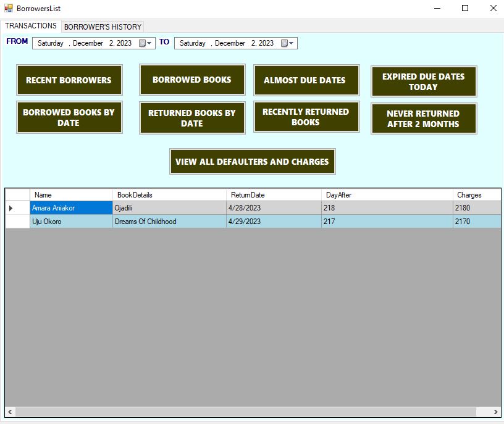Click VIEW ALL DEFAULTERS AND CHARGES

(x=253, y=161)
